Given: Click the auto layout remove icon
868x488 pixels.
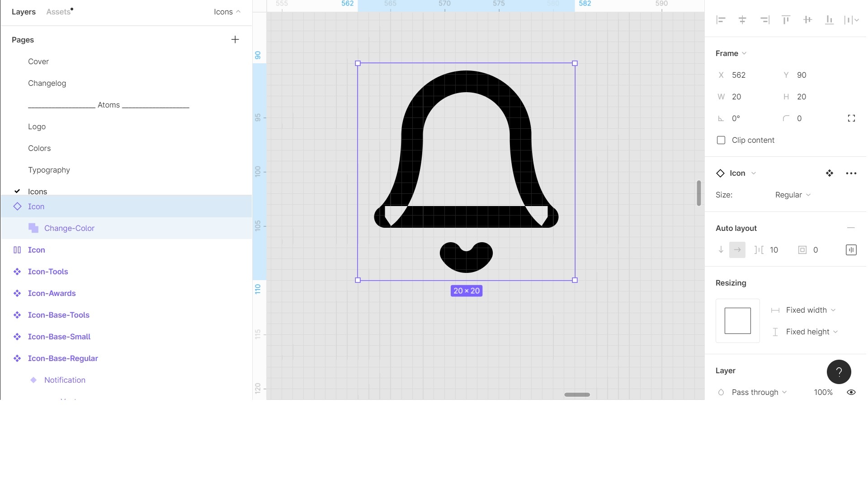Looking at the screenshot, I should (853, 228).
